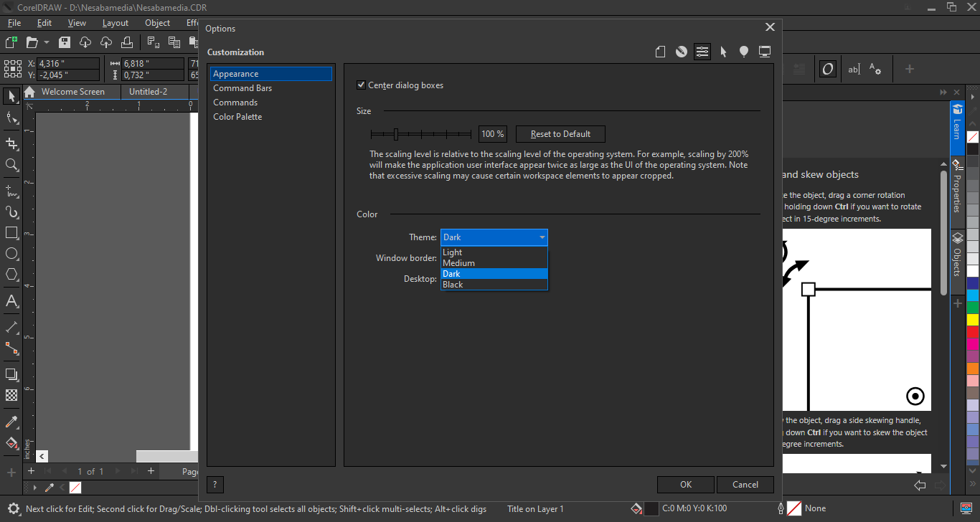Screen dimensions: 980x522
Task: Choose the Ellipse tool
Action: click(11, 253)
